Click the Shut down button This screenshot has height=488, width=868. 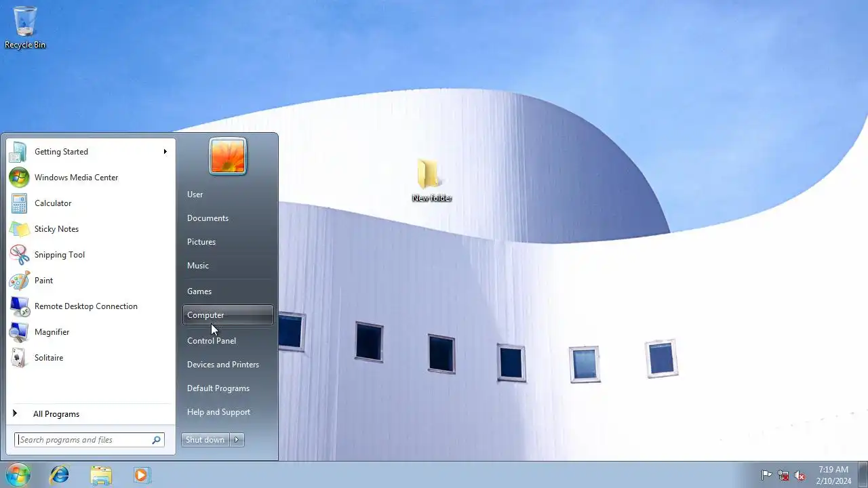pos(205,440)
